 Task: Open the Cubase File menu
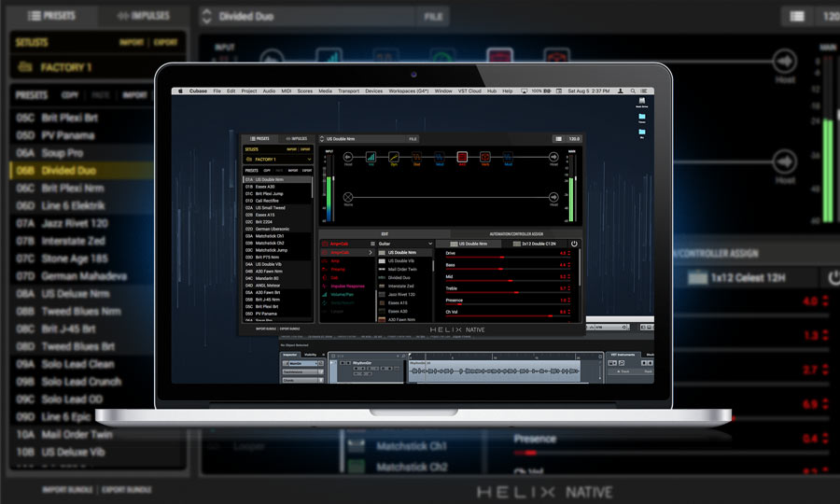[217, 91]
